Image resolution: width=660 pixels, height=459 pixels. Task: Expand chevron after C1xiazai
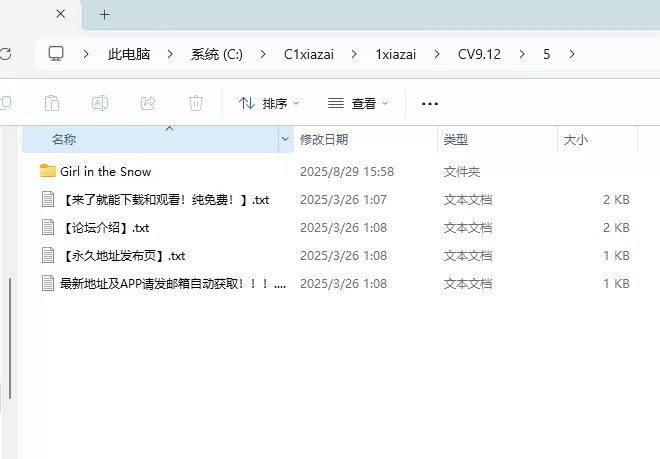click(354, 54)
